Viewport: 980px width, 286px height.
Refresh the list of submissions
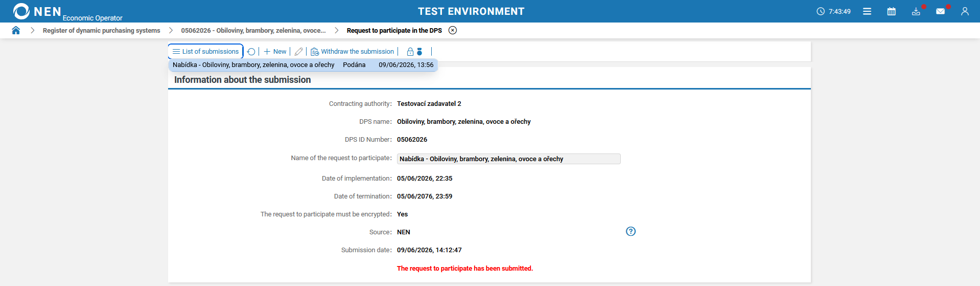click(x=251, y=52)
